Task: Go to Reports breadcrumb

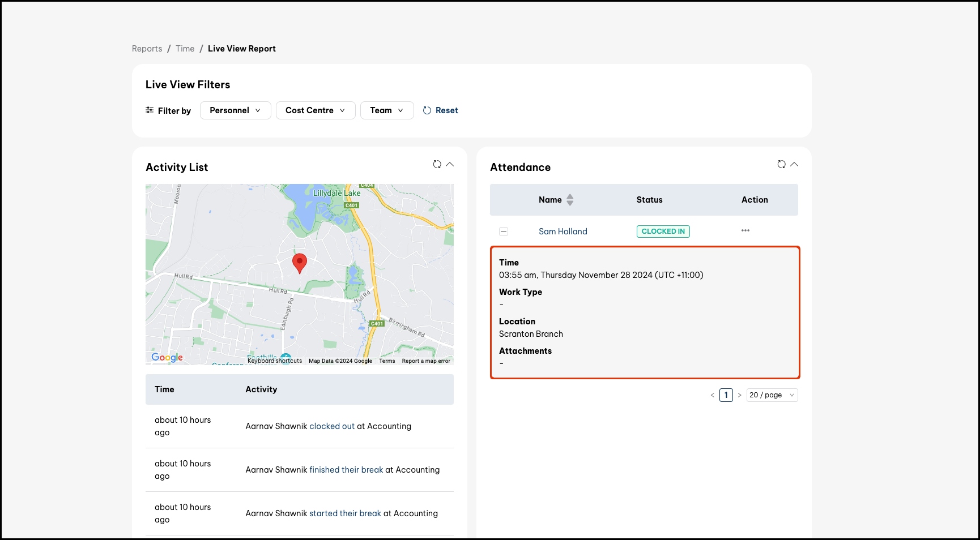Action: pyautogui.click(x=147, y=49)
